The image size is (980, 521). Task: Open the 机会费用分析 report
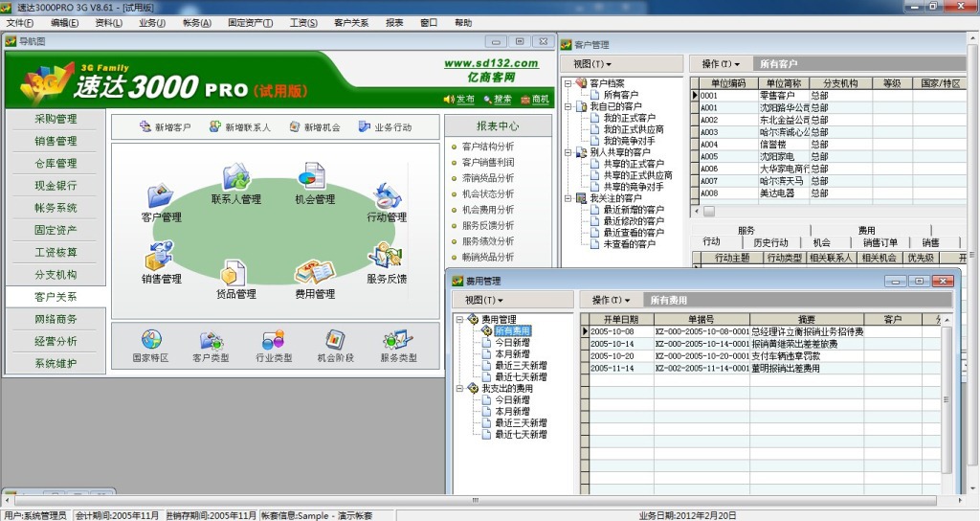coord(487,210)
